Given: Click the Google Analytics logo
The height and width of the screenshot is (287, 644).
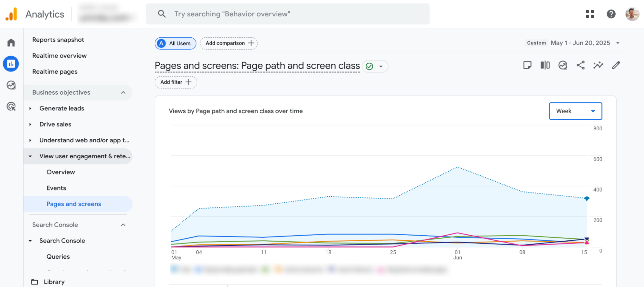Looking at the screenshot, I should click(x=12, y=14).
